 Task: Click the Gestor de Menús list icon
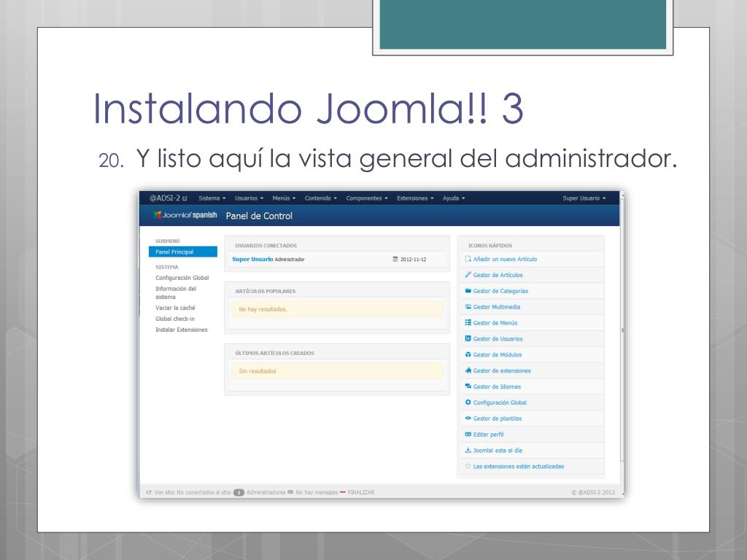click(x=468, y=322)
